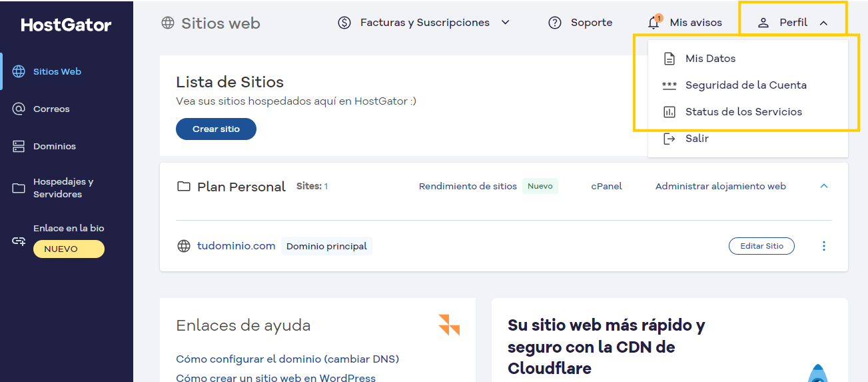Click the Sites: 1 counter
This screenshot has width=868, height=382.
click(312, 186)
